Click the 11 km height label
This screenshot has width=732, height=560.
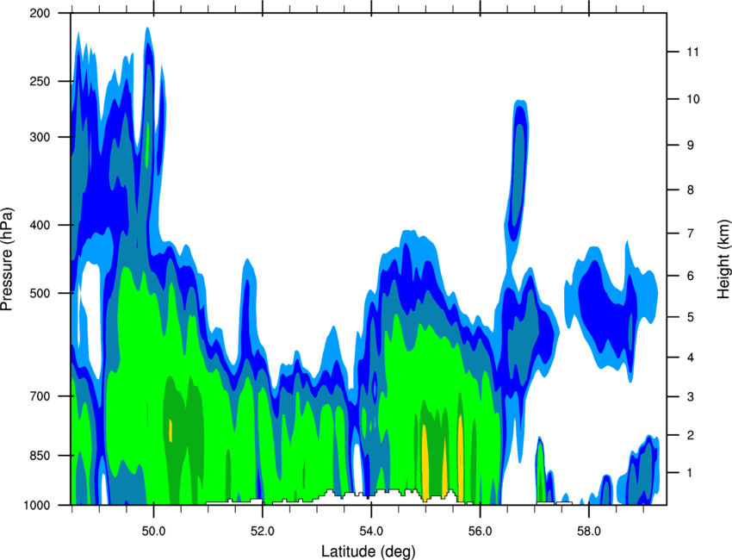click(693, 52)
